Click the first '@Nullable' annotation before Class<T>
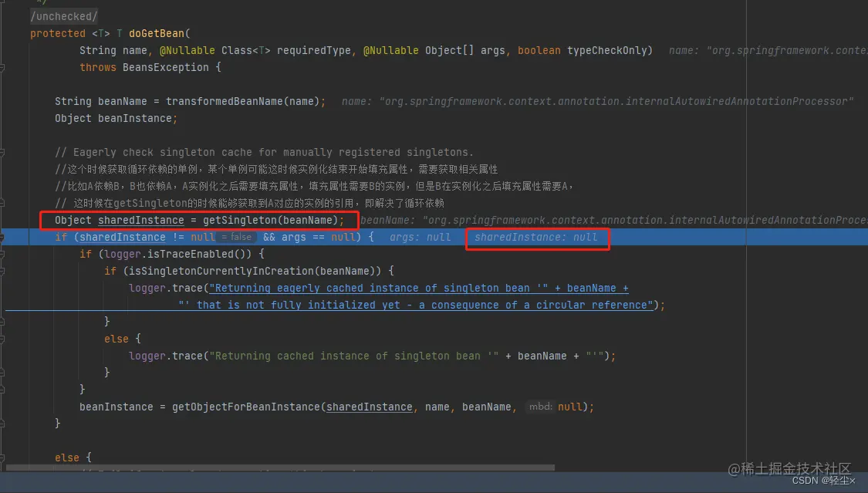The height and width of the screenshot is (493, 868). click(x=187, y=50)
